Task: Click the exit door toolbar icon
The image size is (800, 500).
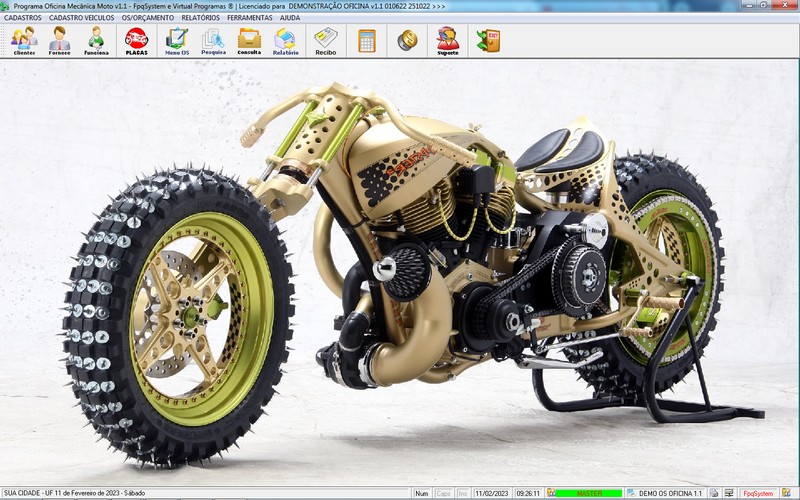Action: click(x=489, y=41)
